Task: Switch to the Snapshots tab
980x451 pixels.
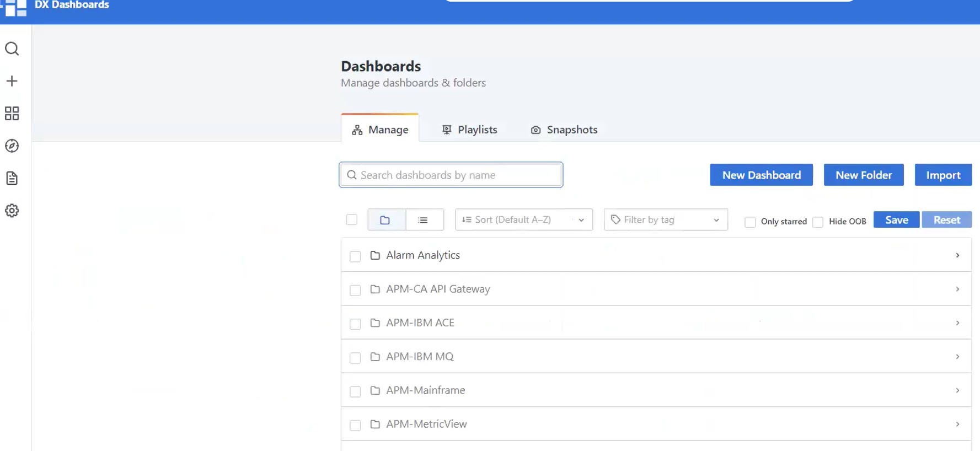Action: click(x=564, y=130)
